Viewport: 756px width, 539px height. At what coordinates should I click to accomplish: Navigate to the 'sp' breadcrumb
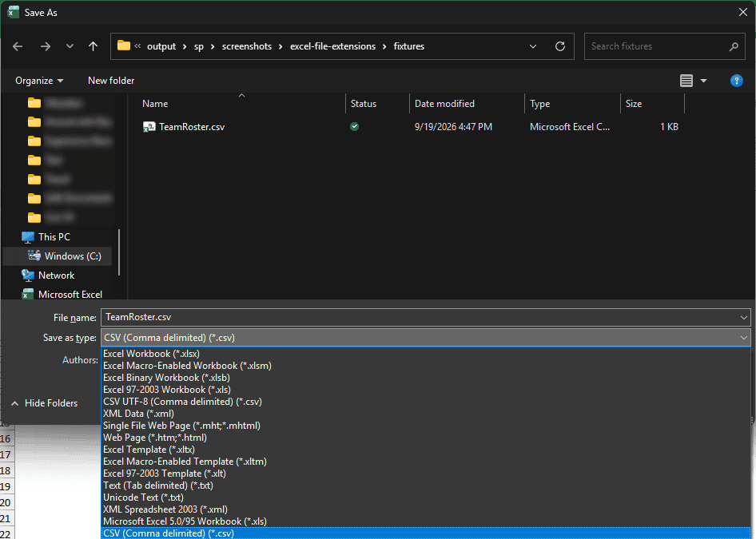coord(199,46)
